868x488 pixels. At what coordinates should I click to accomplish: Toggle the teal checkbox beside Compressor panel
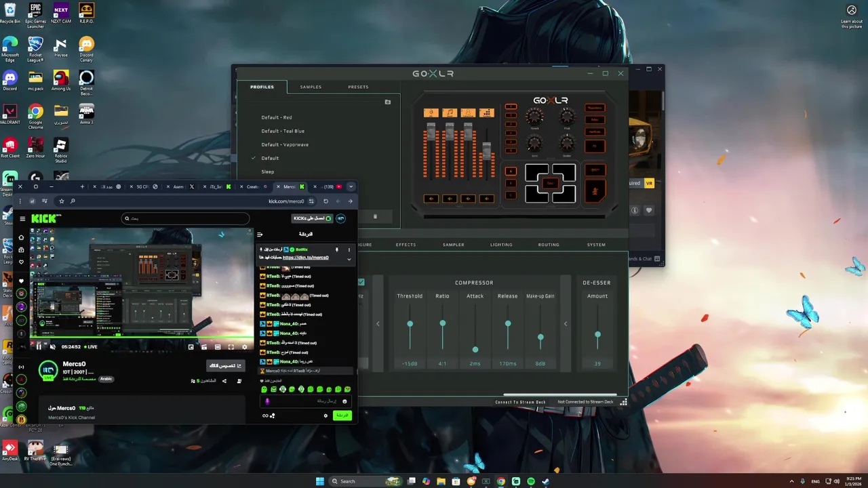coord(361,282)
